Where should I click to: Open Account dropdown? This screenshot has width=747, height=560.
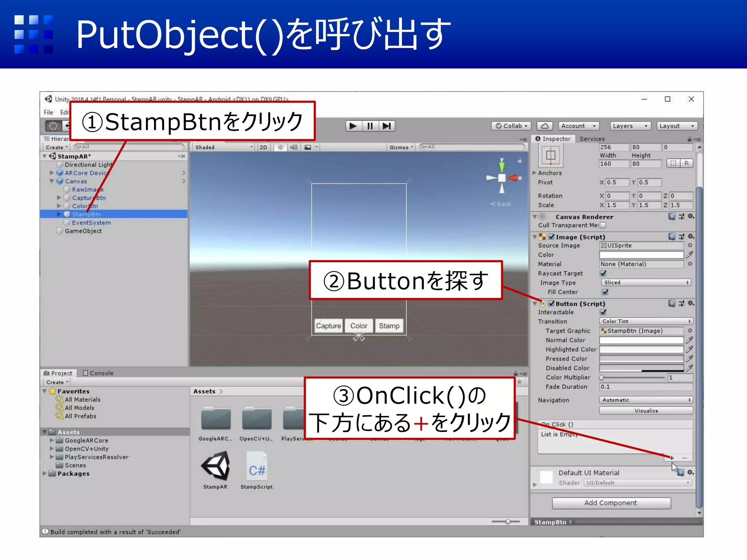(x=579, y=126)
